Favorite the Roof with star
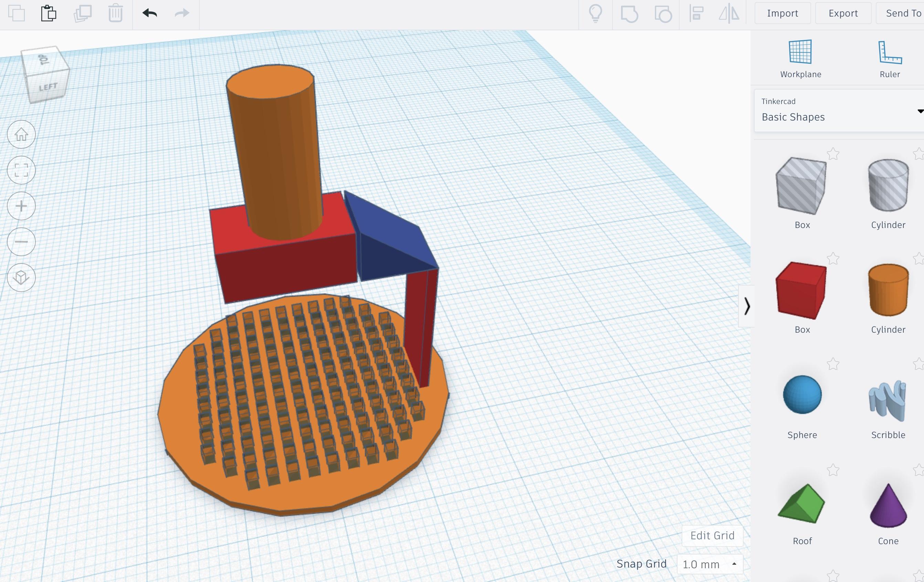The width and height of the screenshot is (924, 582). pos(833,470)
